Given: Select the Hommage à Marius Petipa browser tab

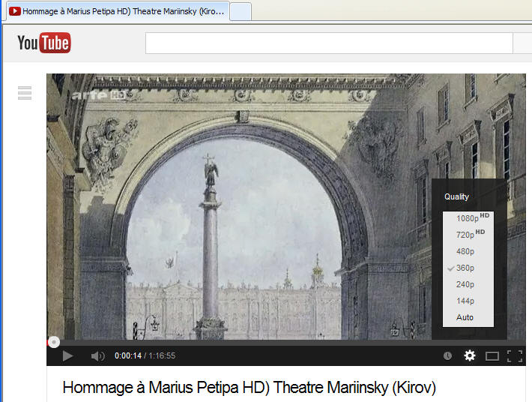Looking at the screenshot, I should pos(116,12).
